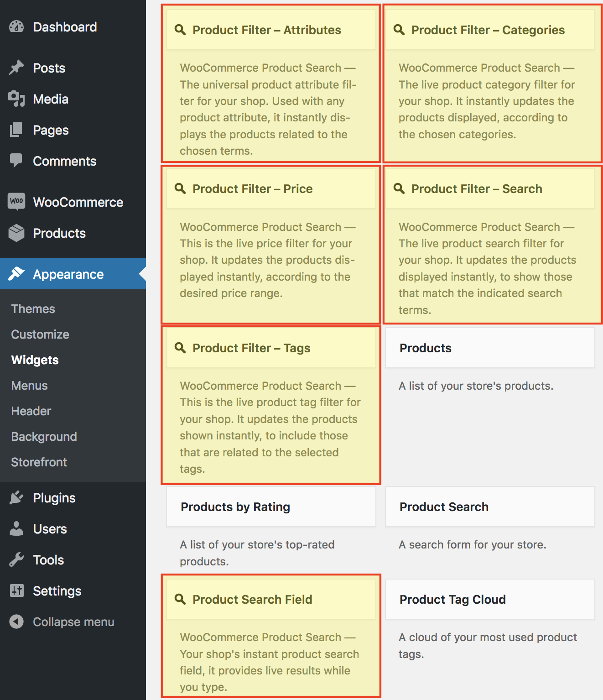Screen dimensions: 603x700
Task: Click the Comments speech bubble icon
Action: click(x=16, y=160)
